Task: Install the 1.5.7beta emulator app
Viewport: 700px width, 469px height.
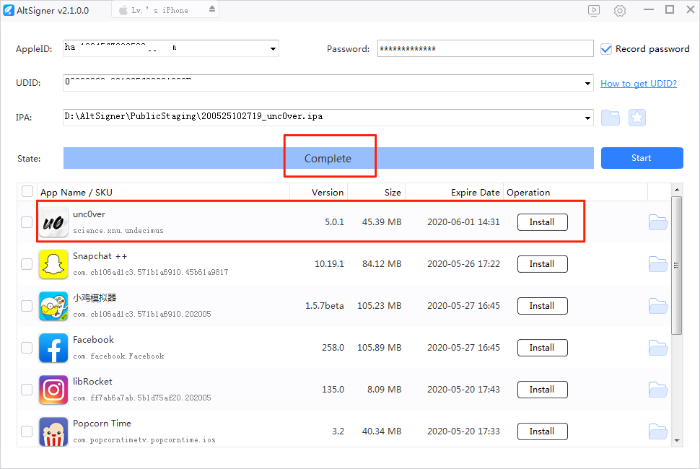Action: 542,306
